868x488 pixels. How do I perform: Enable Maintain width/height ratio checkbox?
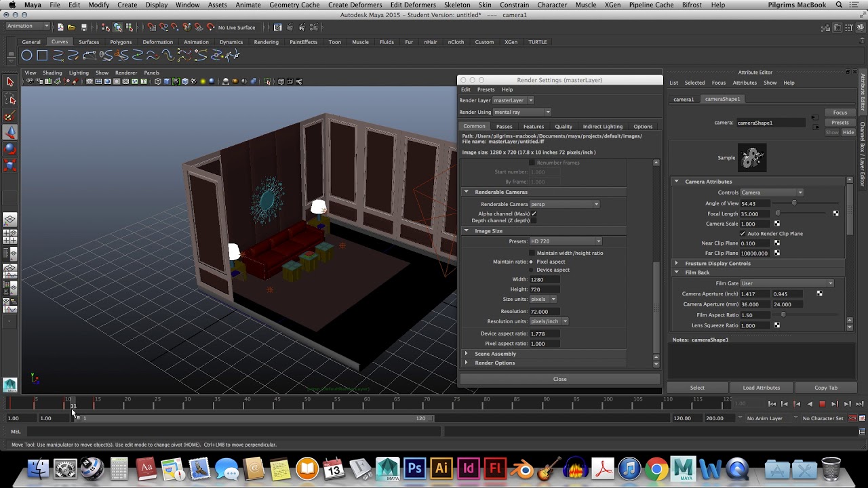tap(532, 253)
